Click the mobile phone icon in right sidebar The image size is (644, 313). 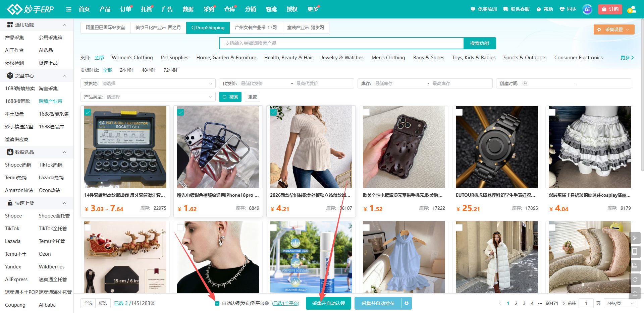[635, 252]
